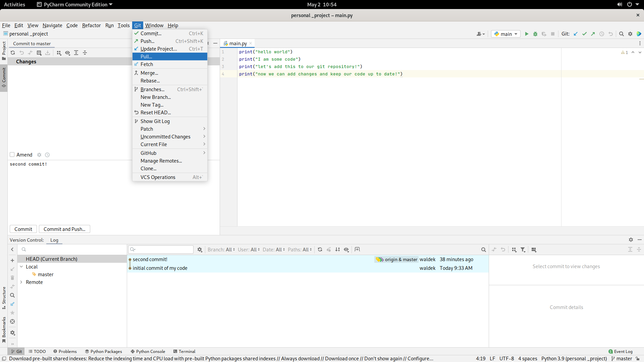Open commit options gear beside Amend
Screen dimensions: 644x362
pos(39,155)
